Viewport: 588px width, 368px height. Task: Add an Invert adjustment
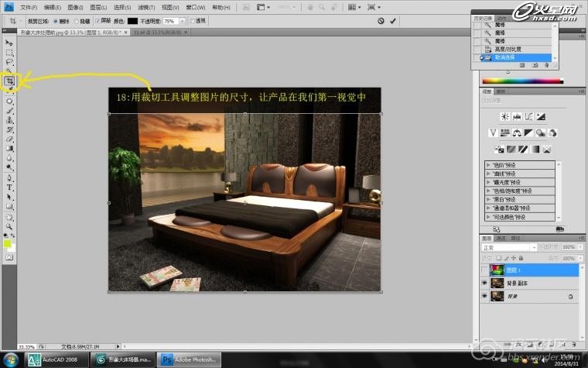pyautogui.click(x=499, y=150)
